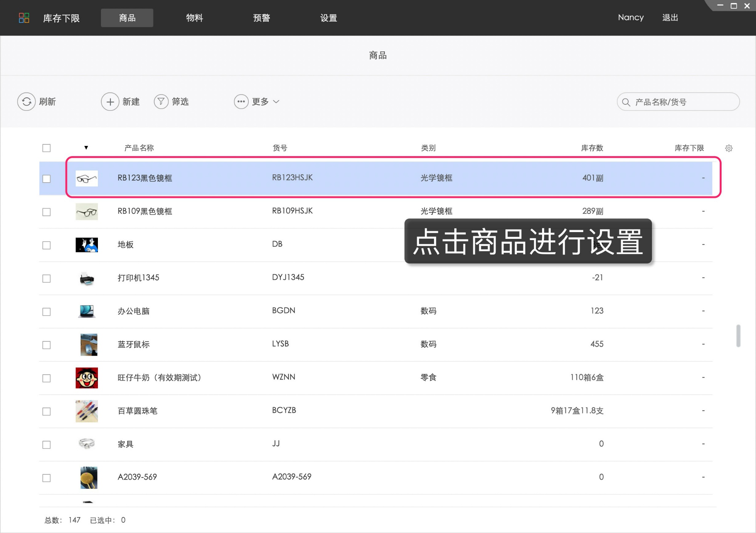The image size is (756, 533).
Task: Click the search magnifier icon
Action: click(626, 102)
